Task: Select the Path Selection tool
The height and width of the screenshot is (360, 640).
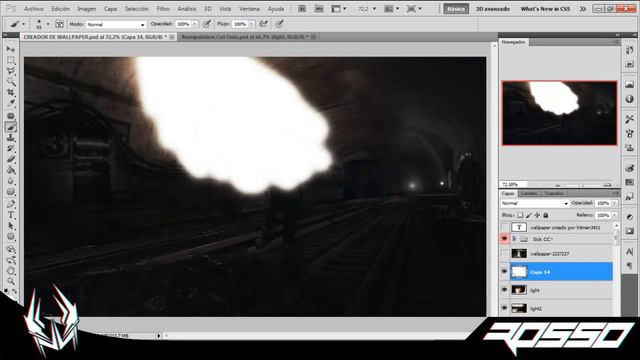Action: click(11, 226)
